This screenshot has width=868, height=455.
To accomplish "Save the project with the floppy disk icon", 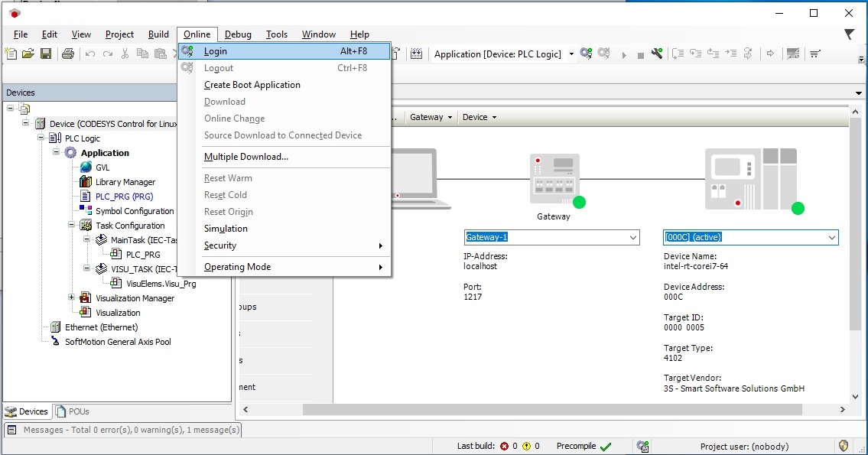I will pyautogui.click(x=46, y=54).
